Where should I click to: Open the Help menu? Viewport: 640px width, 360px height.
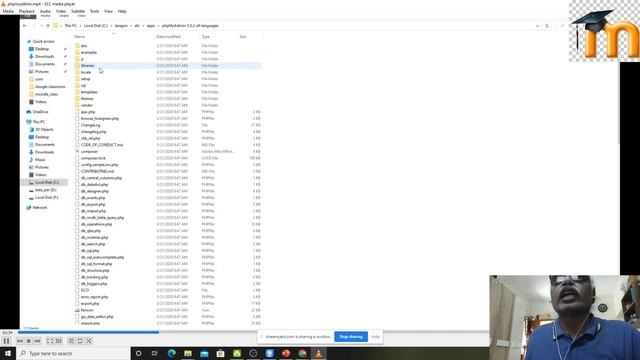pyautogui.click(x=122, y=11)
